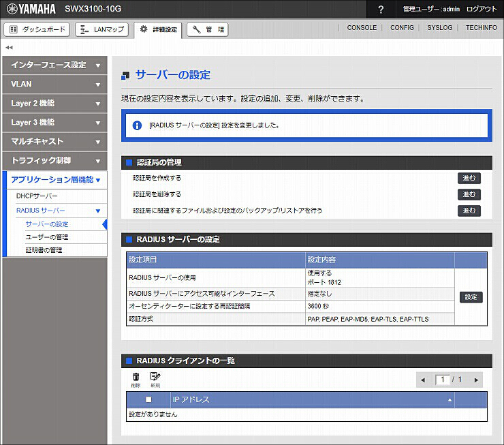Go to next page of client list

click(x=476, y=380)
